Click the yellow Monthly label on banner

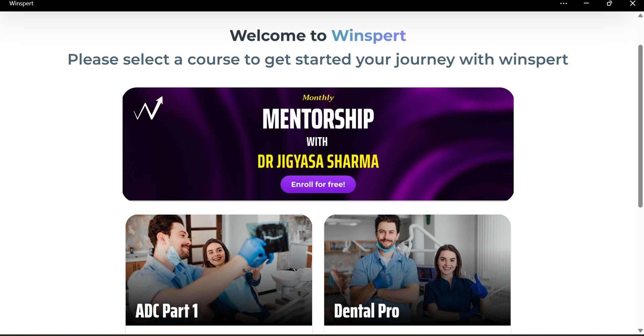click(318, 98)
